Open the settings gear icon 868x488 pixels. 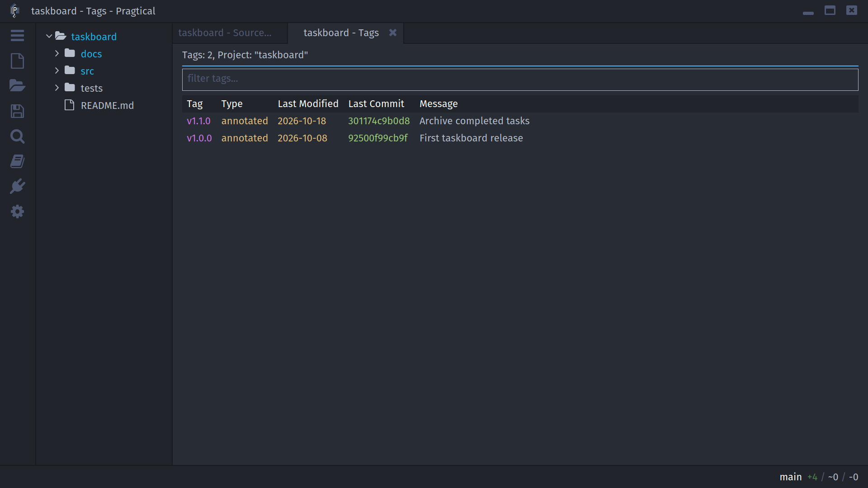pos(17,211)
